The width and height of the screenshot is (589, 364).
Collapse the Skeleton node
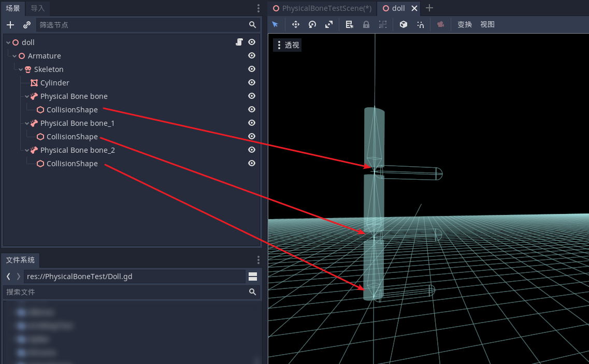21,69
